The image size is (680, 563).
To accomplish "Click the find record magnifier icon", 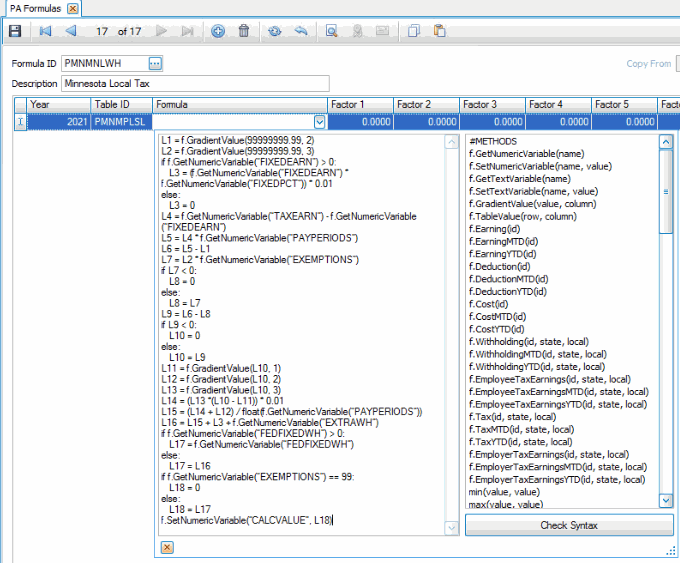I will [x=331, y=31].
